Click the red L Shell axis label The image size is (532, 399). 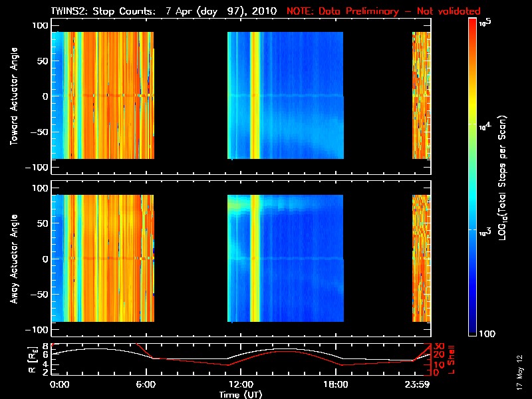pyautogui.click(x=451, y=360)
